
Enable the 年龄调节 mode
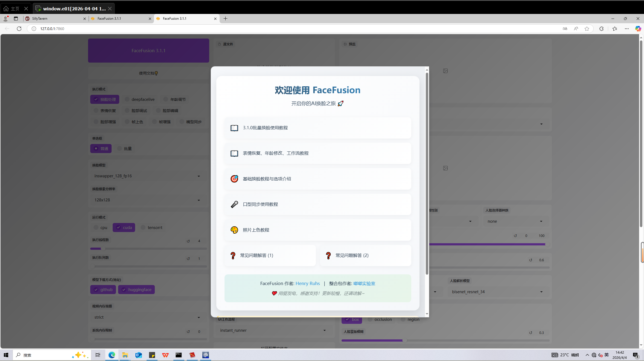[174, 99]
